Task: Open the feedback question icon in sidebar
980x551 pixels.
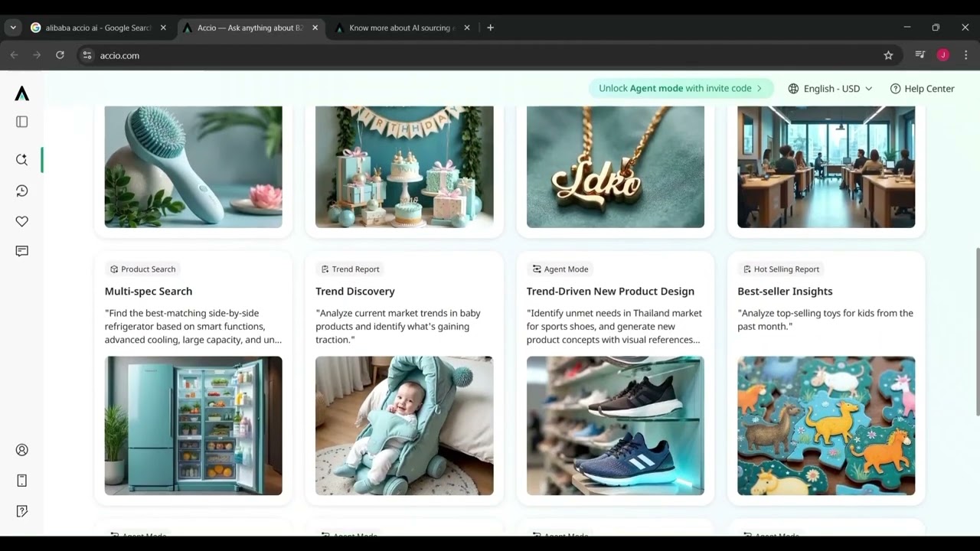Action: pos(21,511)
